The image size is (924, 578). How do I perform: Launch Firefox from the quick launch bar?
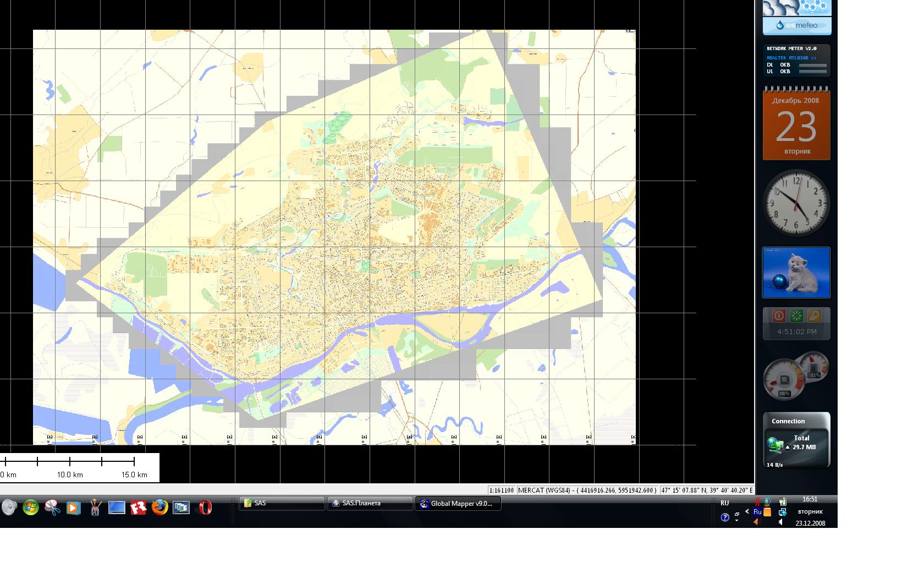pyautogui.click(x=159, y=507)
